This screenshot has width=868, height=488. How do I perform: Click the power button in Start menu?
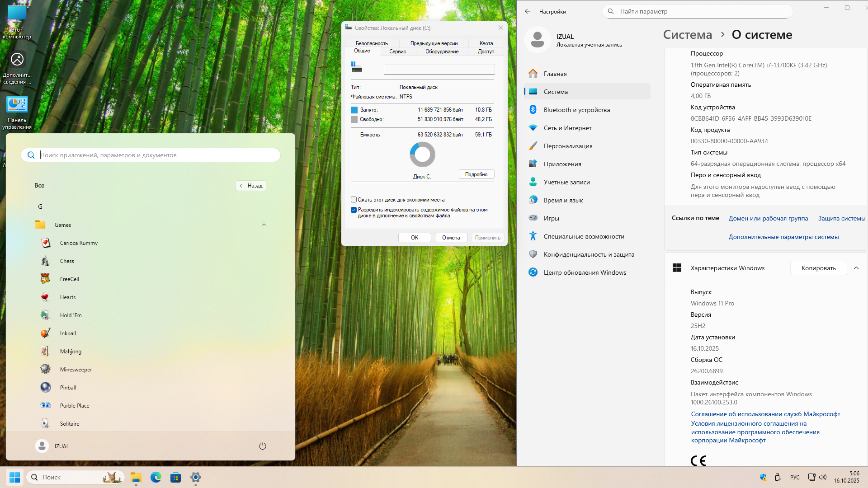[x=262, y=446]
